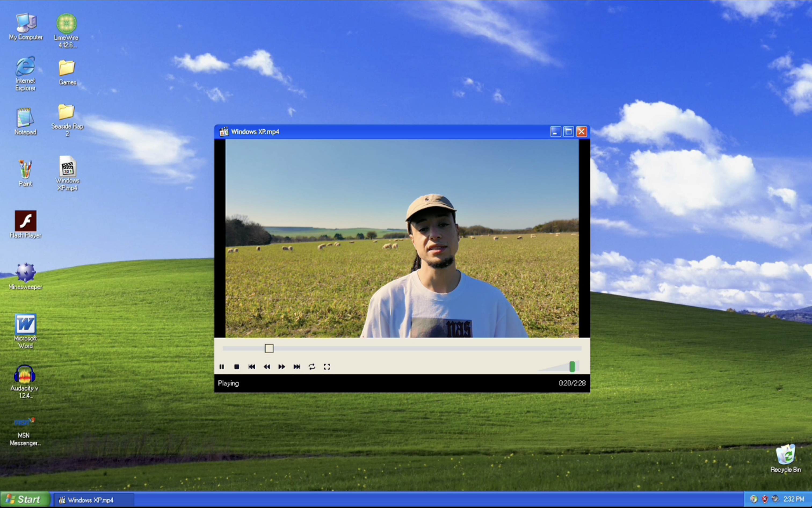The width and height of the screenshot is (812, 508).
Task: Open LimeWire desktop icon
Action: point(67,31)
